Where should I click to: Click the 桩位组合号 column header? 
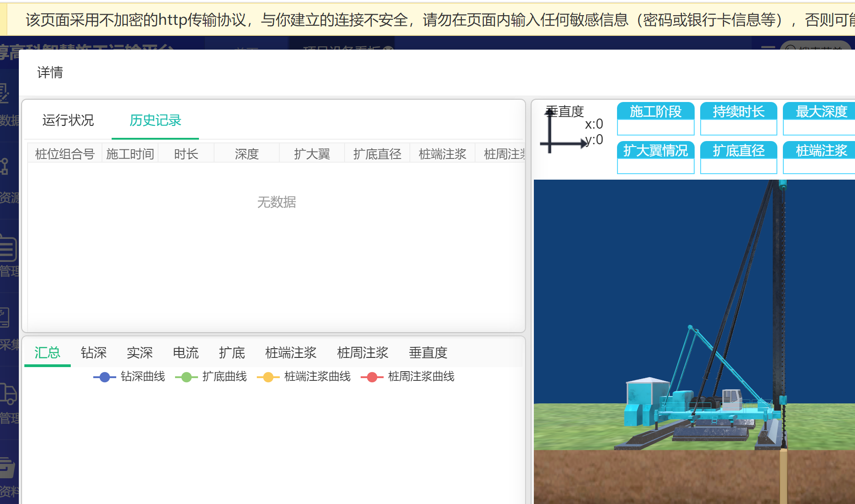click(x=65, y=154)
